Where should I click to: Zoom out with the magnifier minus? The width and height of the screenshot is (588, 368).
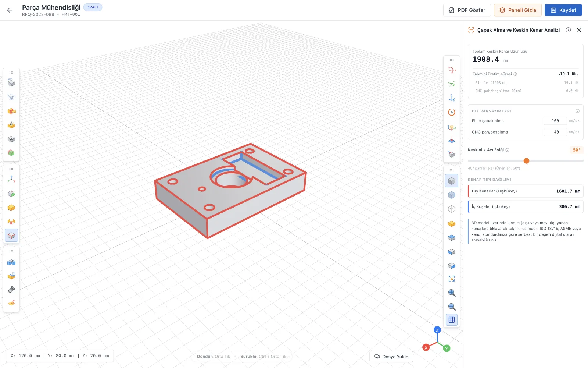[x=452, y=307]
